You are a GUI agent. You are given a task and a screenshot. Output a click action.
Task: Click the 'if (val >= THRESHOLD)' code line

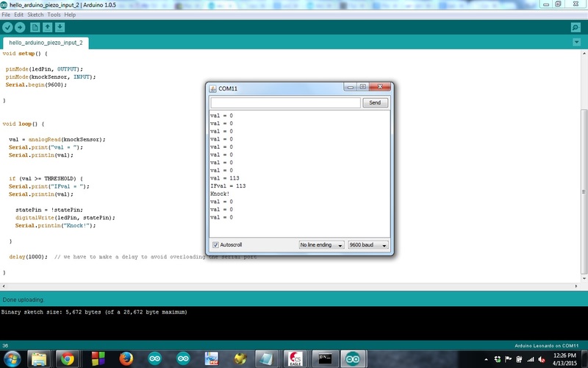pyautogui.click(x=46, y=178)
